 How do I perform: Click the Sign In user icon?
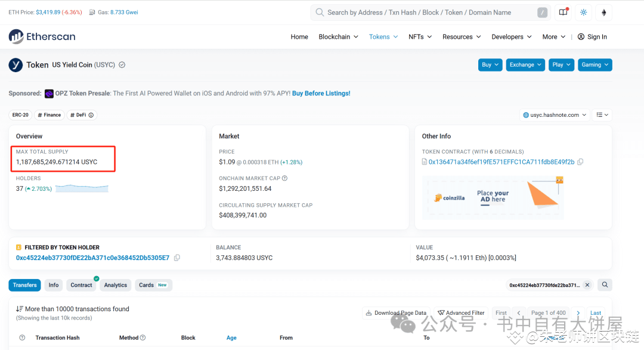pos(581,37)
